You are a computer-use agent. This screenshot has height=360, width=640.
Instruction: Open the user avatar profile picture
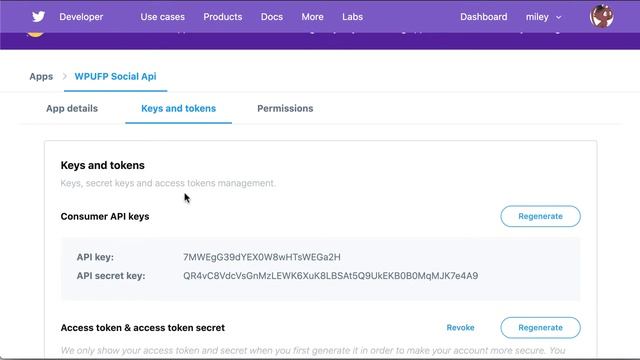point(601,17)
